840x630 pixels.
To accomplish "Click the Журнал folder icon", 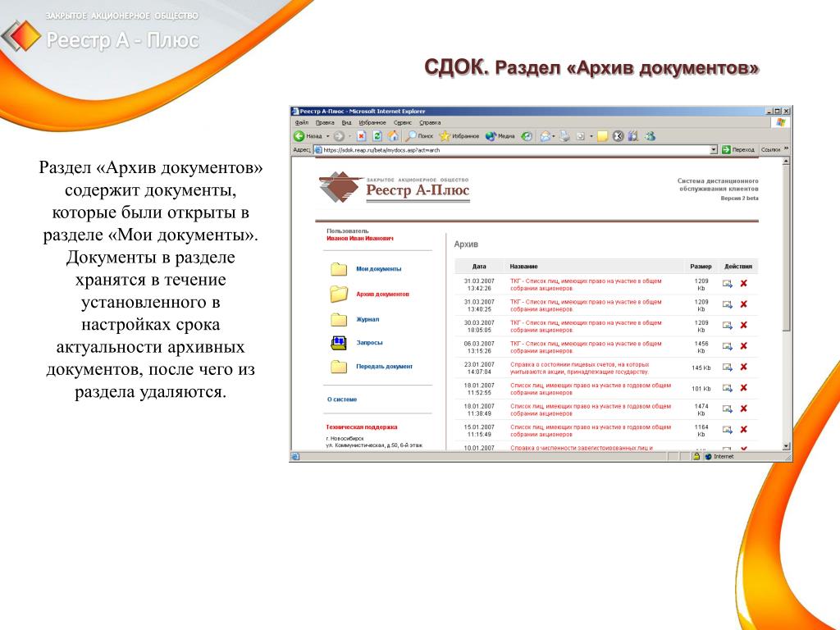I will [x=339, y=319].
